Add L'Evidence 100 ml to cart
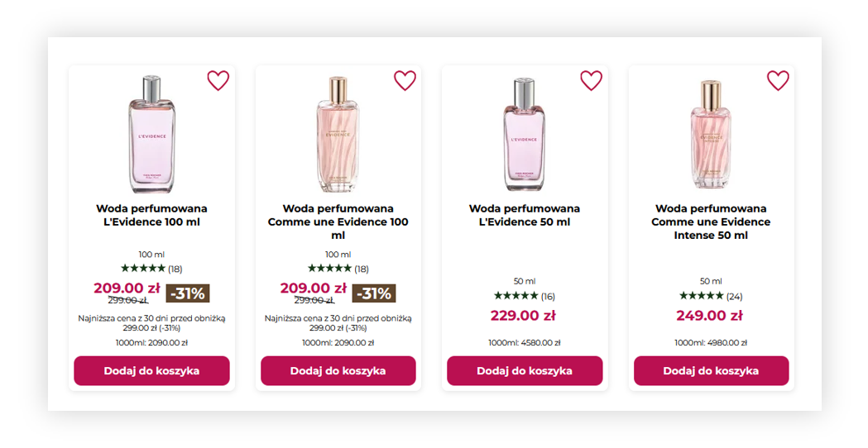Image resolution: width=868 pixels, height=448 pixels. [x=151, y=370]
